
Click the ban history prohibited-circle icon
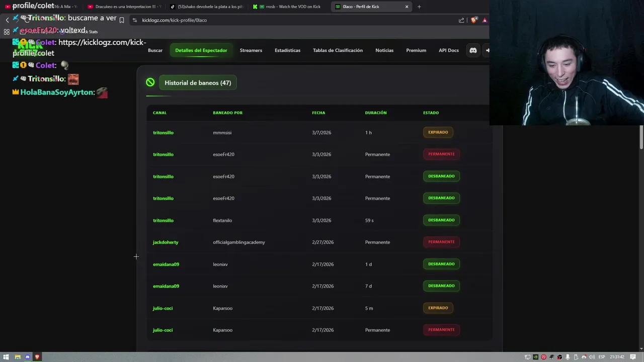click(150, 82)
